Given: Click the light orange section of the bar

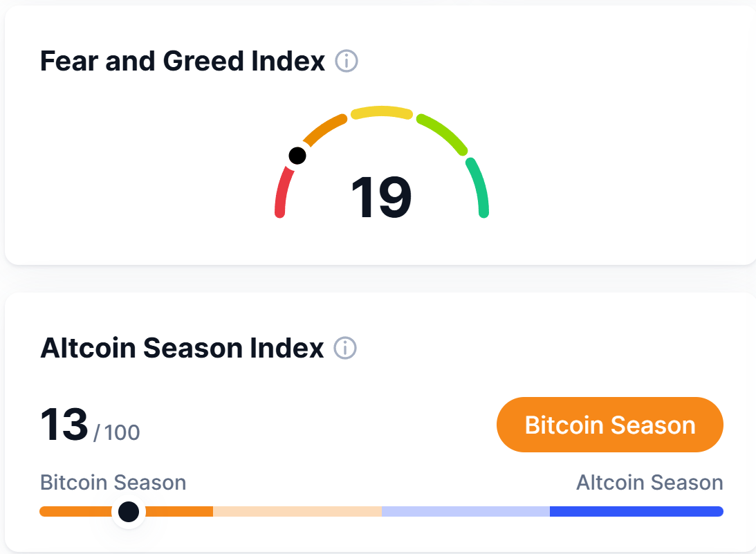Looking at the screenshot, I should point(297,512).
